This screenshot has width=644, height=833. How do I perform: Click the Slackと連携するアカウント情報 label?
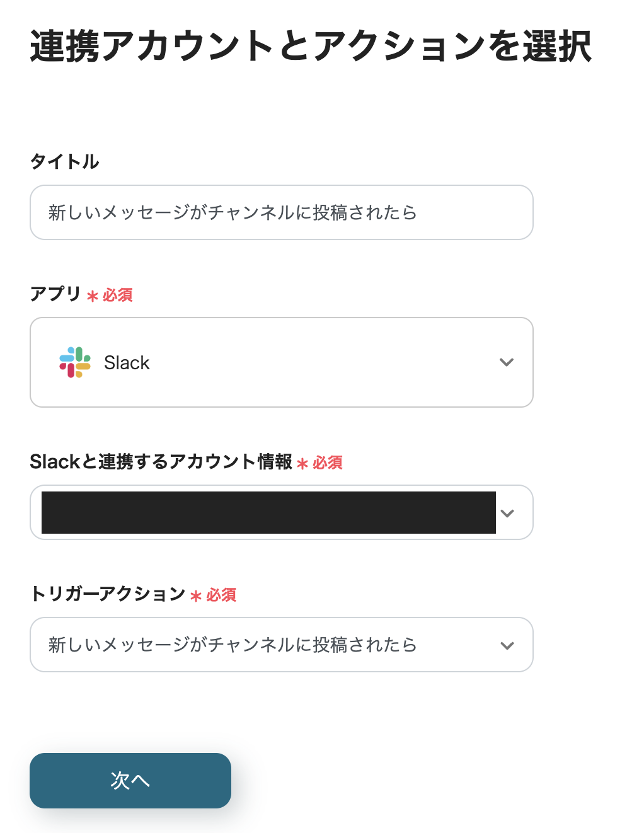click(161, 461)
